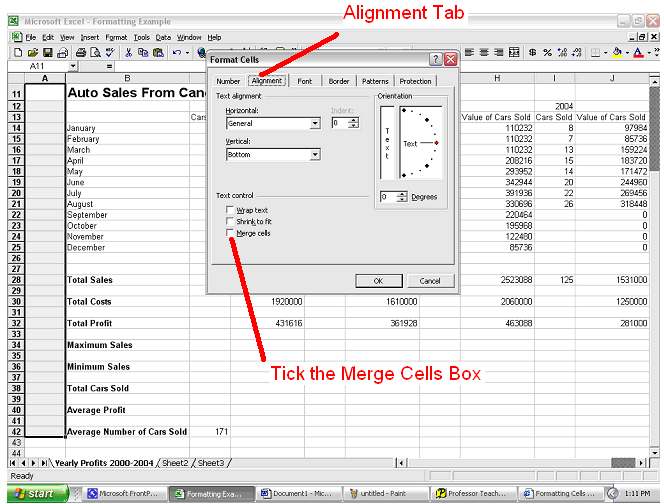The width and height of the screenshot is (664, 504).
Task: Switch to the Border tab
Action: 338,81
